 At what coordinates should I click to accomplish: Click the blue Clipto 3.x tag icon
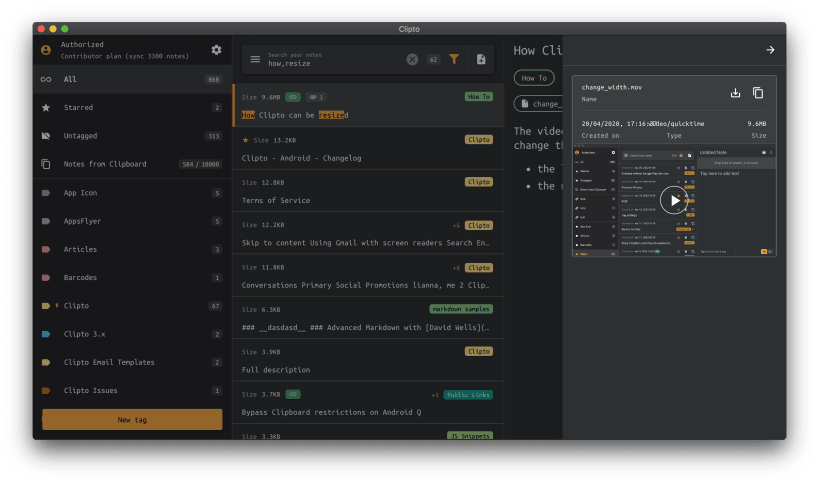tap(46, 334)
